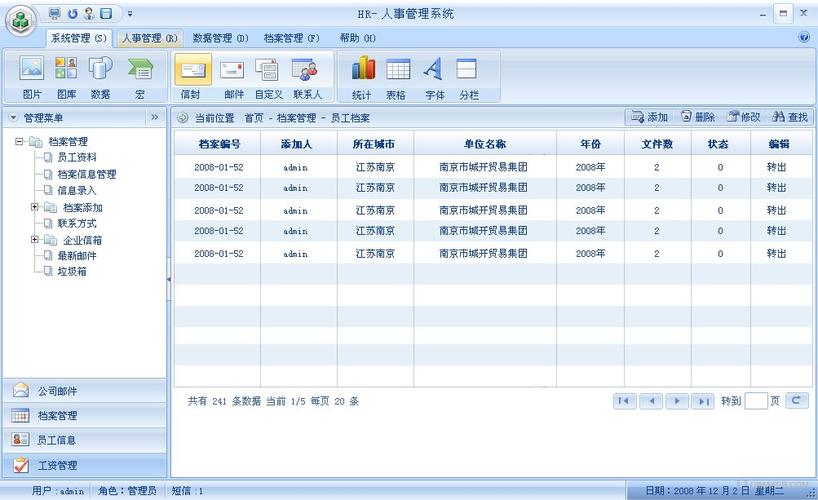
Task: Click the 查找 search button
Action: tap(790, 117)
